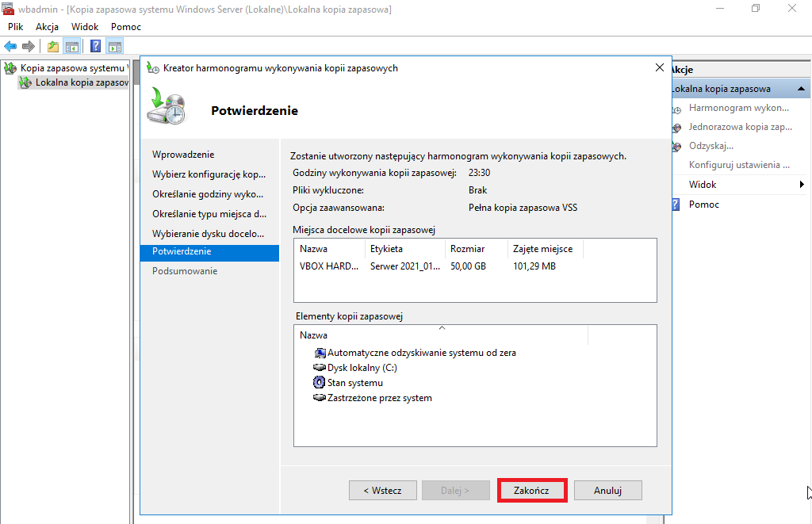The width and height of the screenshot is (812, 524).
Task: Open the Plik menu
Action: pyautogui.click(x=16, y=27)
